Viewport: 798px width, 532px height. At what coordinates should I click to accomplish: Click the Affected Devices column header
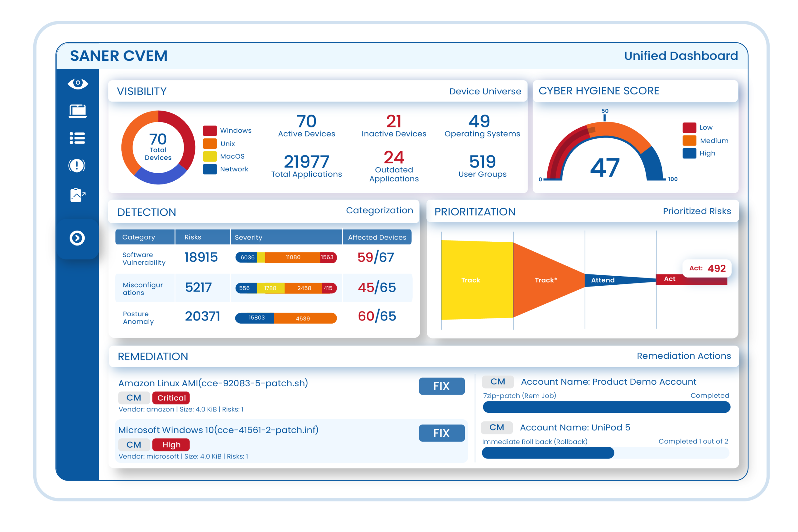[377, 237]
